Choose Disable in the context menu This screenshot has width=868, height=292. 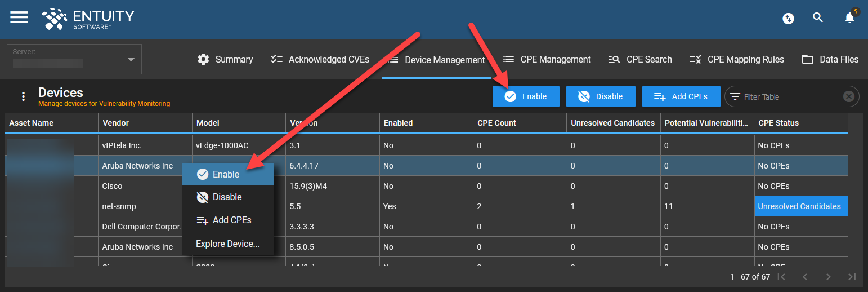(x=228, y=197)
